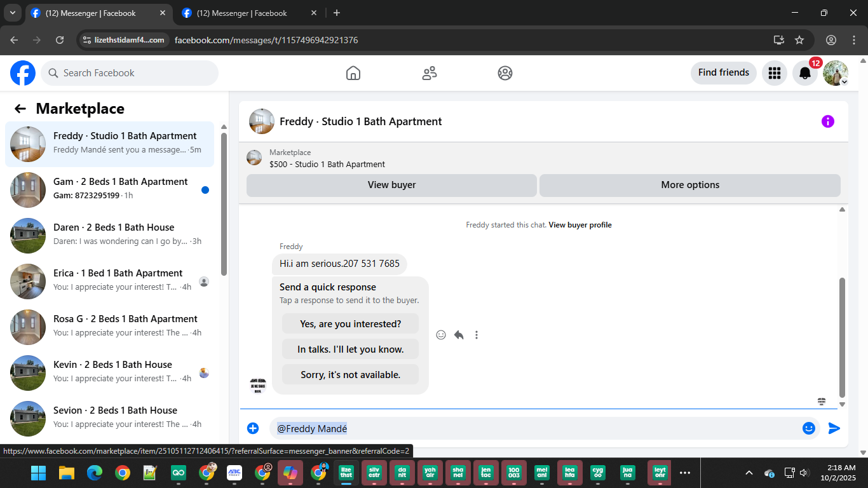Show hidden system tray icons
This screenshot has height=488, width=868.
[749, 473]
